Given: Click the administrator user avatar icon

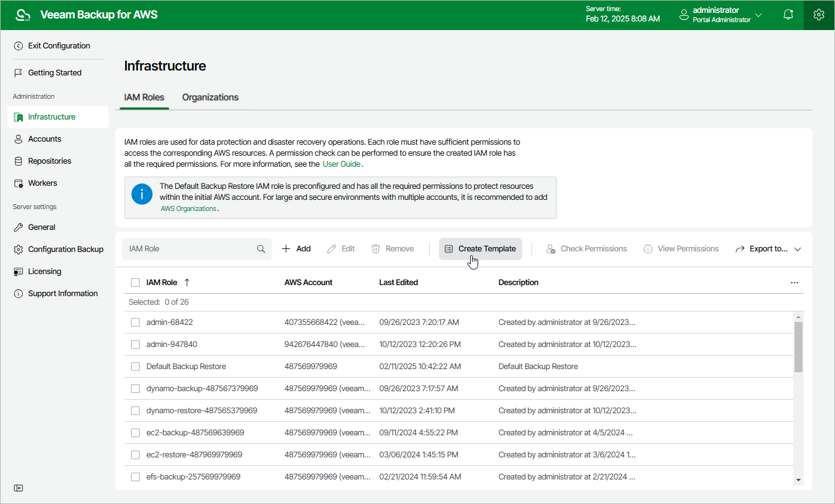Looking at the screenshot, I should point(684,15).
